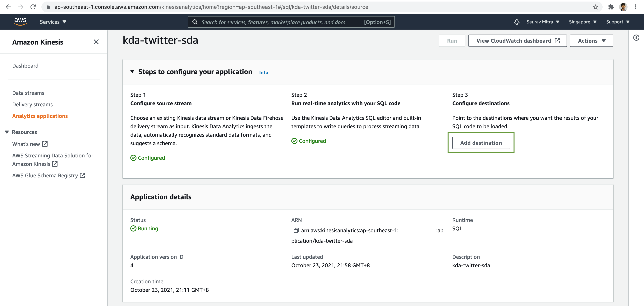Screen dimensions: 644x306
Task: Click the kda-twitter-sda page title
Action: [x=160, y=40]
